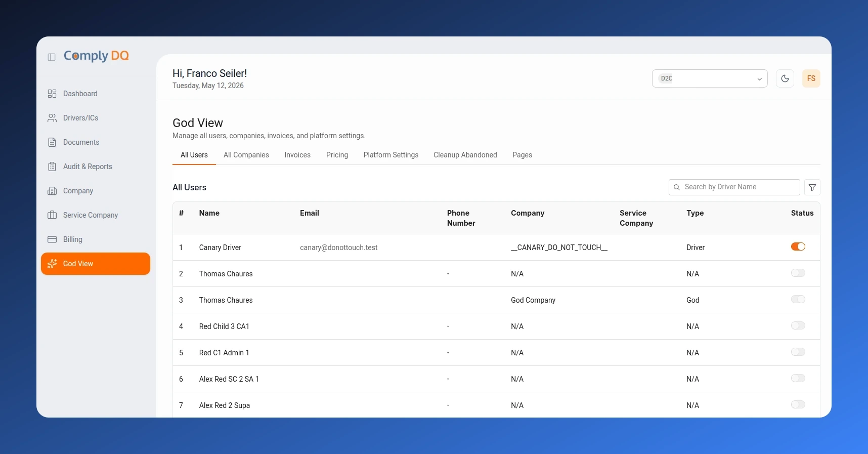Collapse the sidebar using the panel icon
This screenshot has width=868, height=454.
(52, 57)
